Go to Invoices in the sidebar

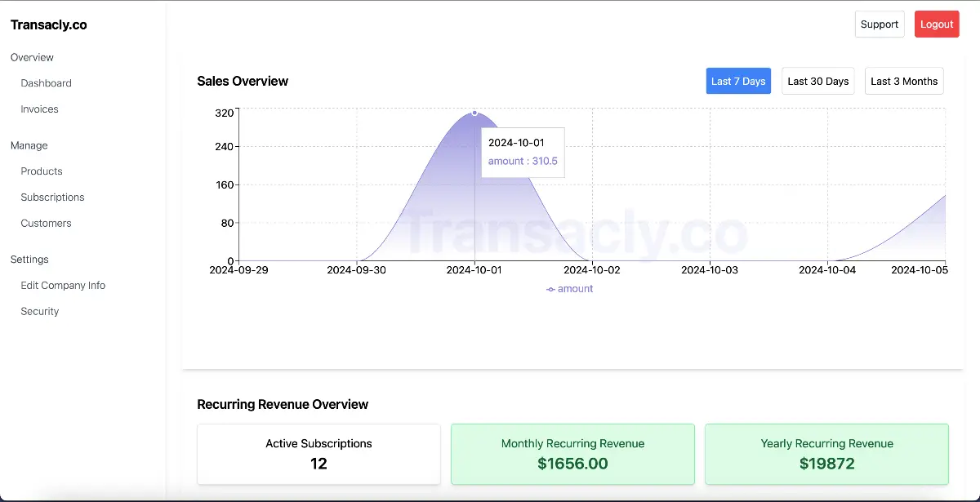[39, 109]
